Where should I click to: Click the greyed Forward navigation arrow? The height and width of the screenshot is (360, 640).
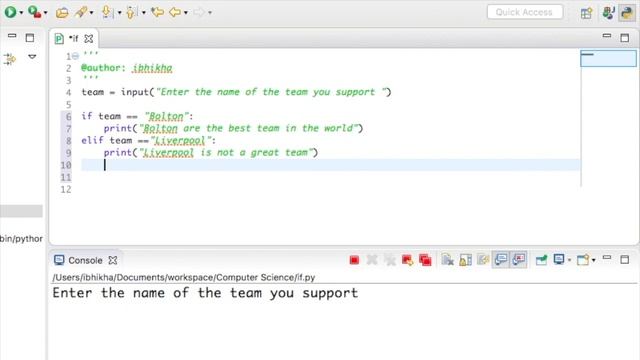point(199,12)
